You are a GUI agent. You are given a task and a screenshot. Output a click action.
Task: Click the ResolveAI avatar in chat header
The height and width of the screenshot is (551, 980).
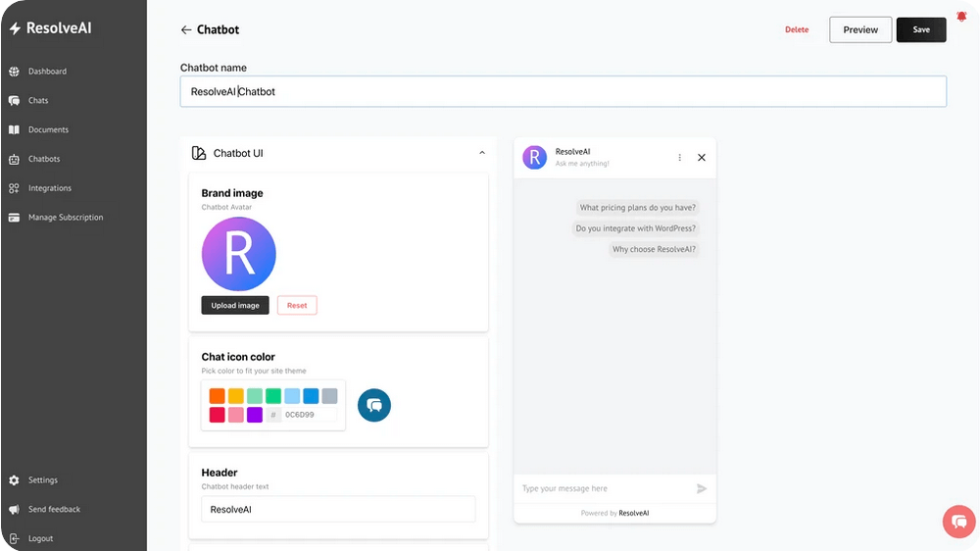(x=534, y=157)
